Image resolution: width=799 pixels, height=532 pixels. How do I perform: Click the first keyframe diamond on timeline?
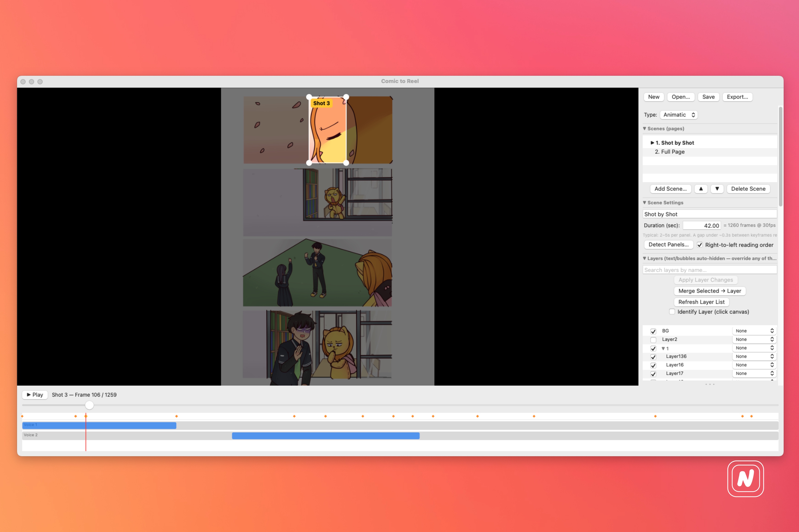(22, 416)
